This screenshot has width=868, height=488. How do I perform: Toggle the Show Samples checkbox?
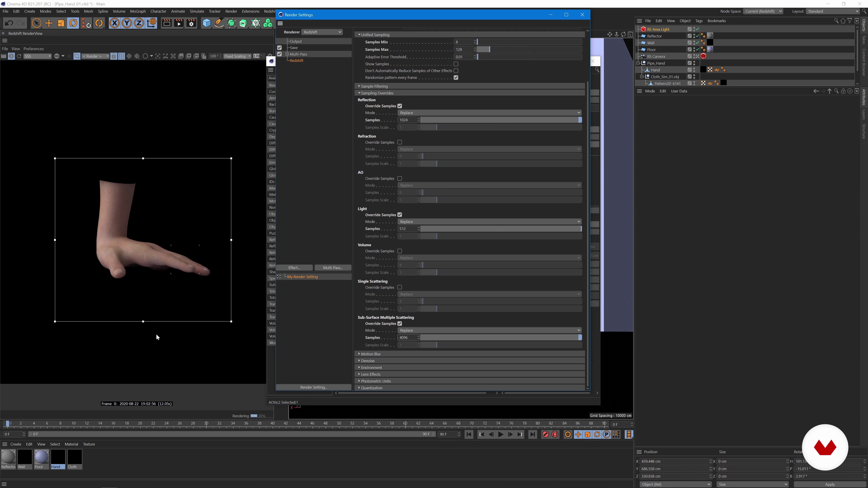pos(456,64)
